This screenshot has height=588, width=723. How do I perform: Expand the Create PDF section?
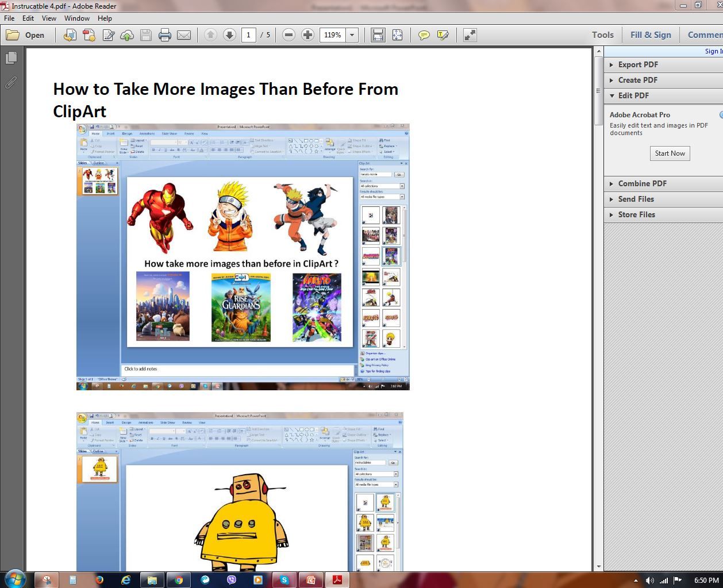pyautogui.click(x=663, y=80)
